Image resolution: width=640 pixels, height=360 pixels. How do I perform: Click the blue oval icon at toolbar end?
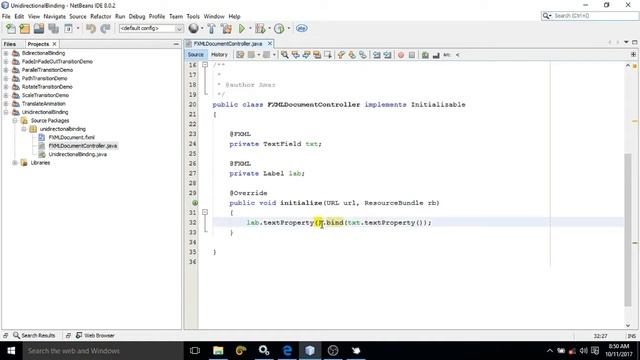[x=302, y=29]
